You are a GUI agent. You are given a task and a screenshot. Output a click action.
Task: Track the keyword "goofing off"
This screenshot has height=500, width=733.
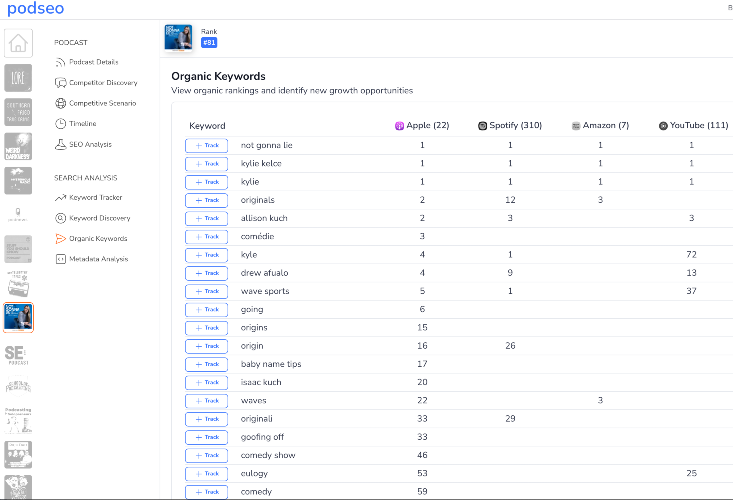coord(207,437)
